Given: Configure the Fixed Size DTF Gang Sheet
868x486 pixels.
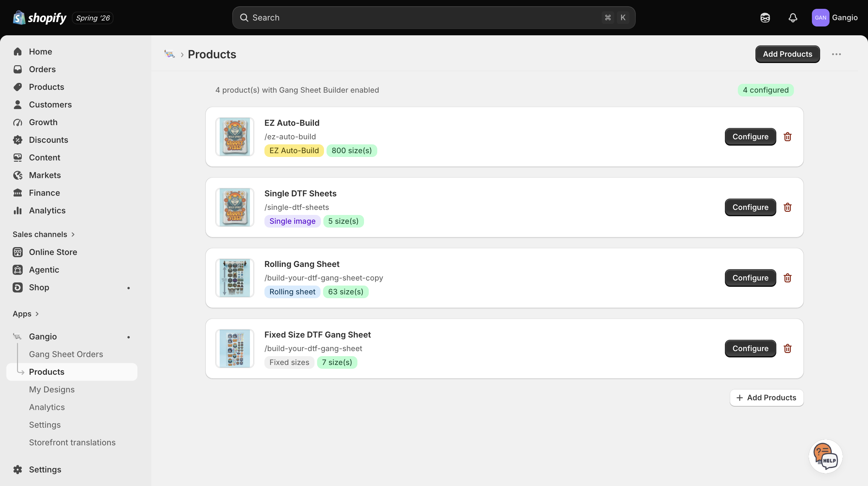Looking at the screenshot, I should pyautogui.click(x=750, y=349).
